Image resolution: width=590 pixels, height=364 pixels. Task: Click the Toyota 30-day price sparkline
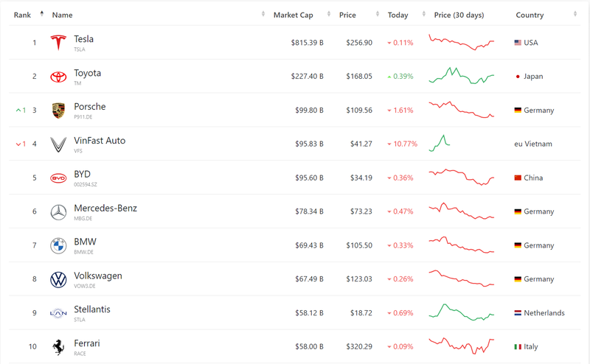pyautogui.click(x=462, y=76)
